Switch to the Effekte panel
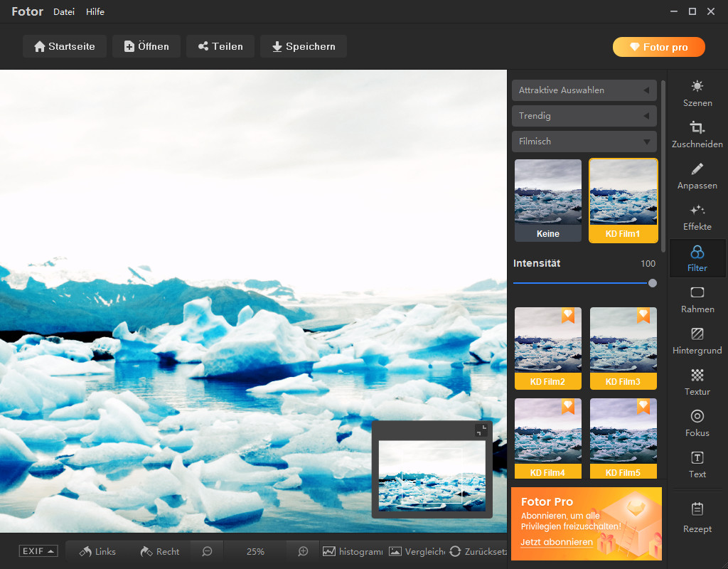Screen dimensions: 728x569 tap(697, 218)
